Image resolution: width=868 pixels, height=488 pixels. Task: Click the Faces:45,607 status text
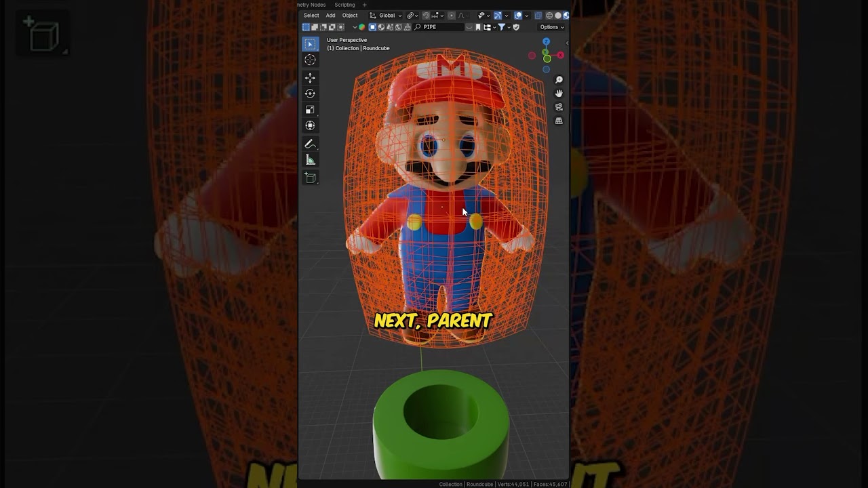tap(550, 484)
